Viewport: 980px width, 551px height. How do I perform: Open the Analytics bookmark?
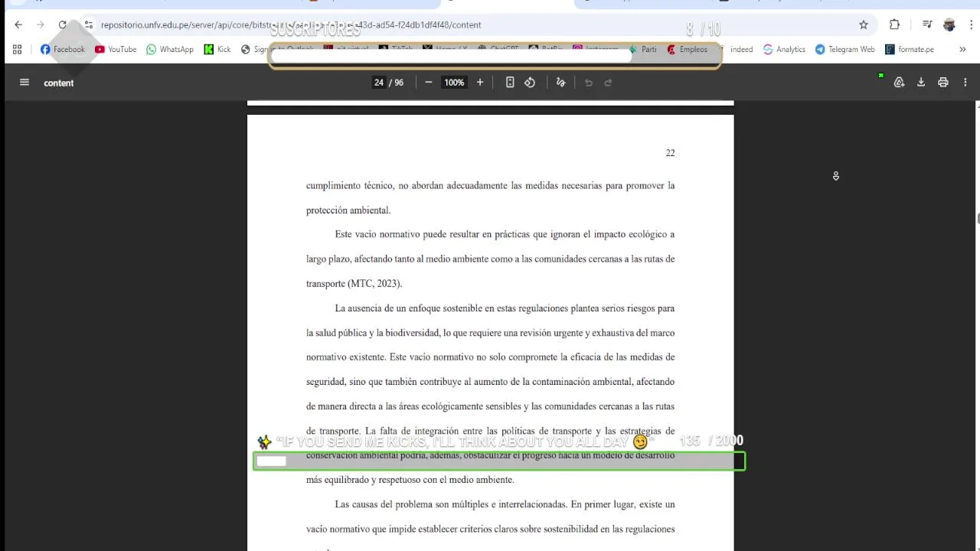point(784,49)
